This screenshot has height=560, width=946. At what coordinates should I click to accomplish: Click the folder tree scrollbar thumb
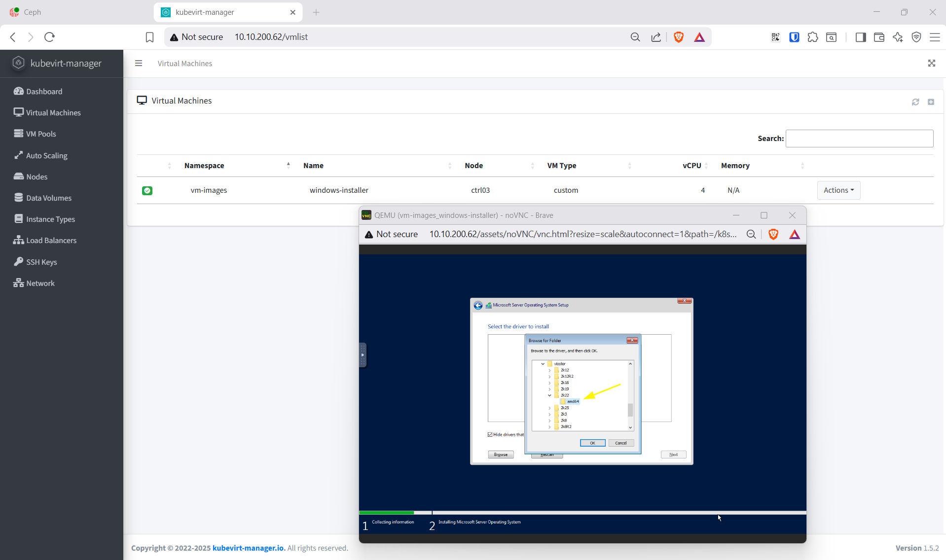(x=630, y=410)
